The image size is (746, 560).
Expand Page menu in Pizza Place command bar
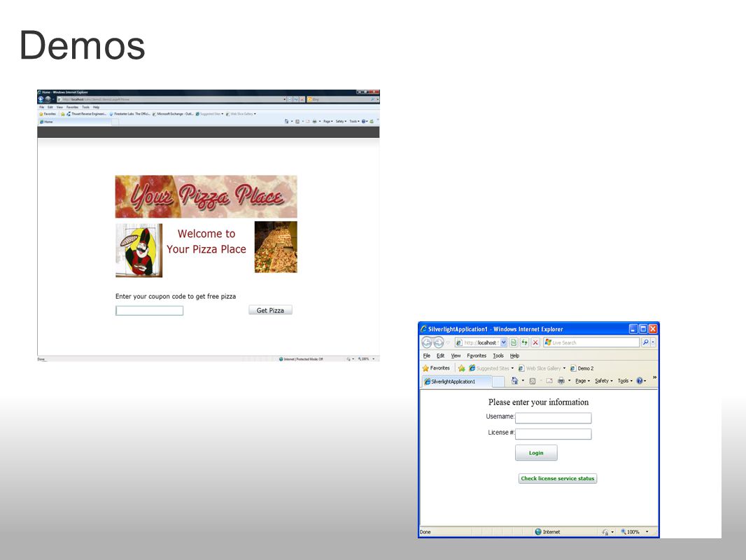328,121
